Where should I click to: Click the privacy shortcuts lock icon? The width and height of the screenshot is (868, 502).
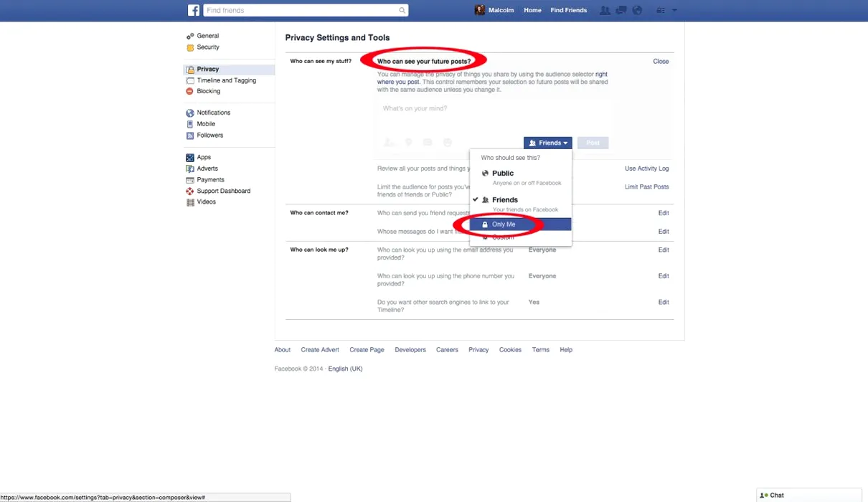click(661, 10)
